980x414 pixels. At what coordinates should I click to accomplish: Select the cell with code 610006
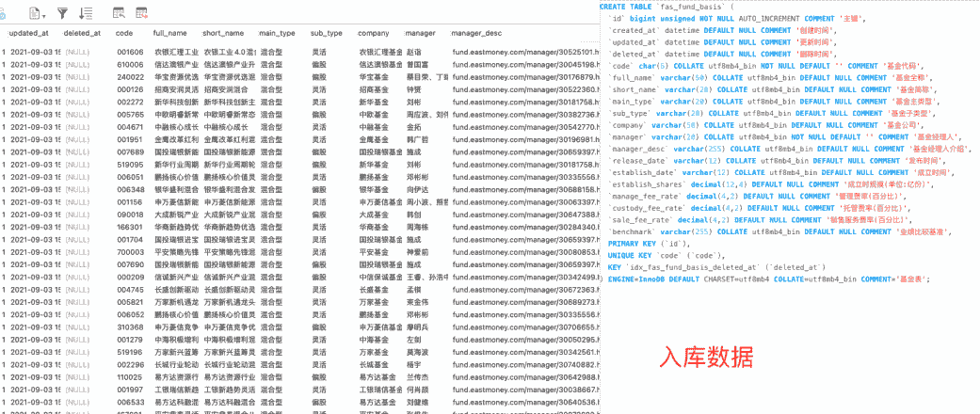[x=129, y=64]
